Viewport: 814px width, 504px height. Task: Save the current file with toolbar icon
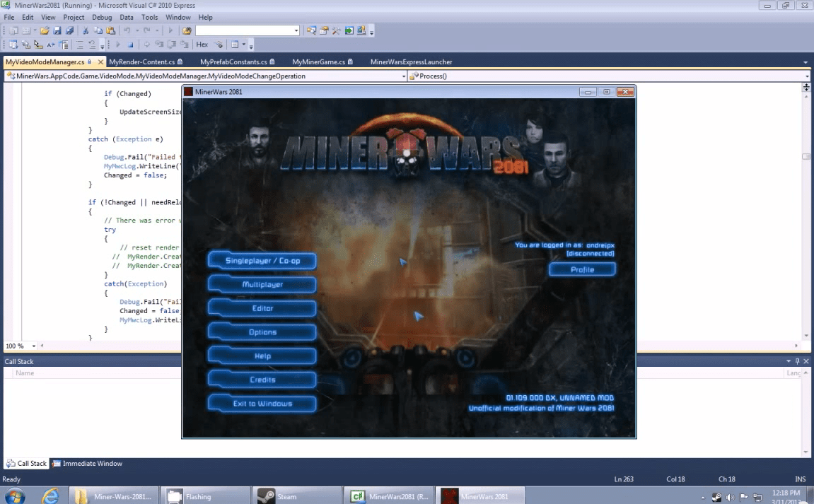click(57, 30)
